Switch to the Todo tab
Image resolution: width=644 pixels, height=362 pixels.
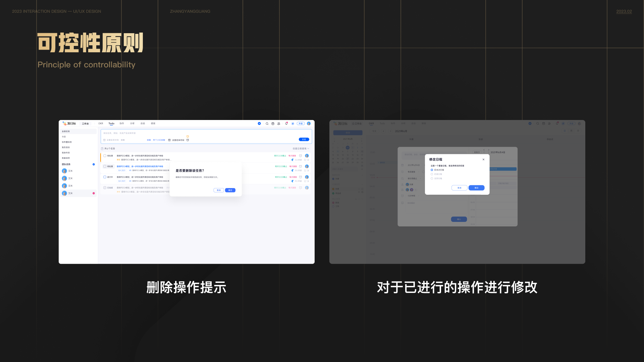(x=111, y=124)
